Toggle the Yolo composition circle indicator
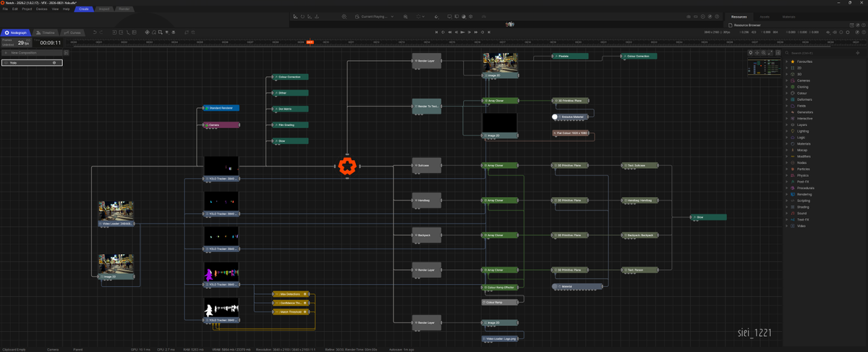868x352 pixels. 54,63
